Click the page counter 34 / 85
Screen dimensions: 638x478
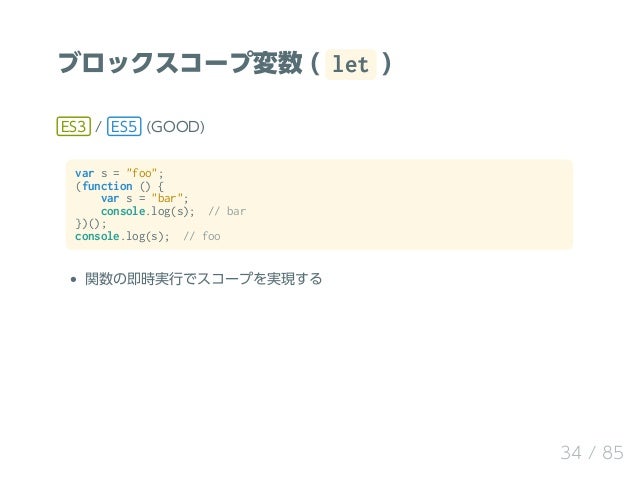click(x=592, y=452)
